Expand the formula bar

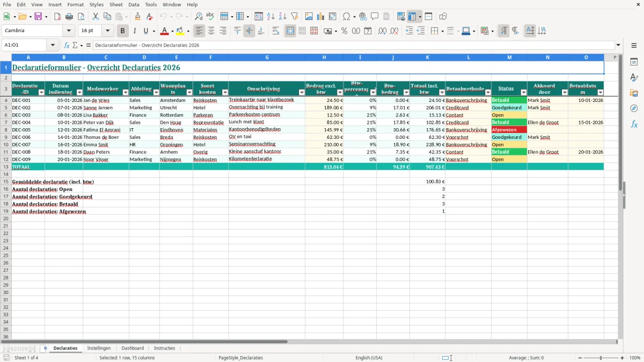coord(618,45)
